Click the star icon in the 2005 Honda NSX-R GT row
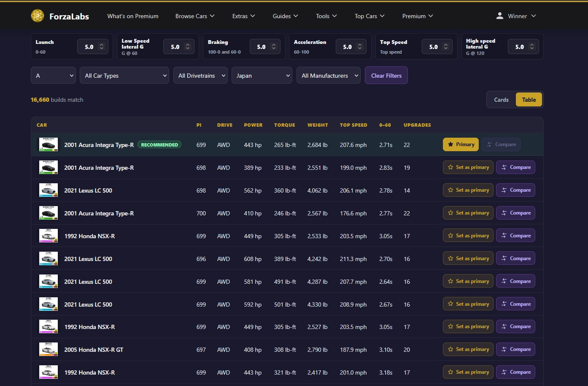Viewport: 588px width, 386px height. coord(450,349)
